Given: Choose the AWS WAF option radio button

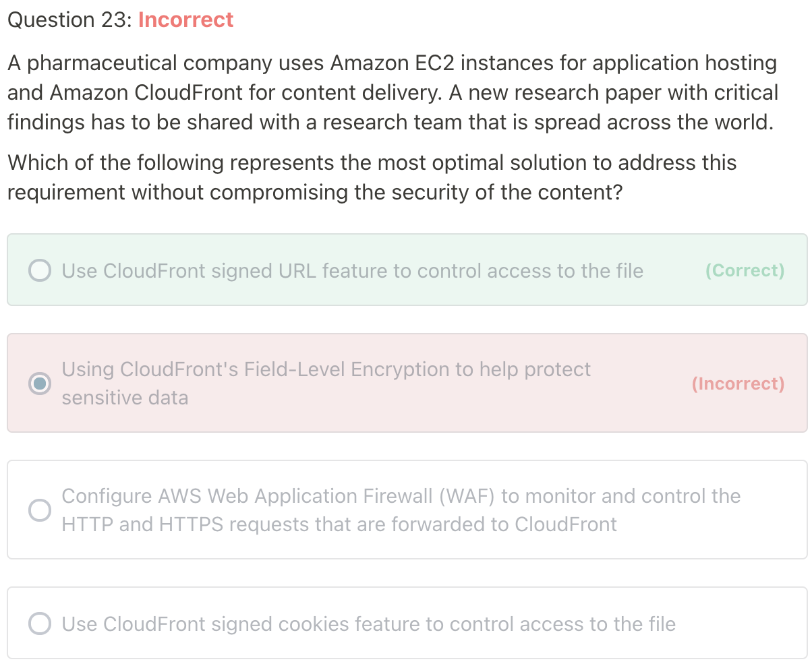Looking at the screenshot, I should tap(40, 510).
